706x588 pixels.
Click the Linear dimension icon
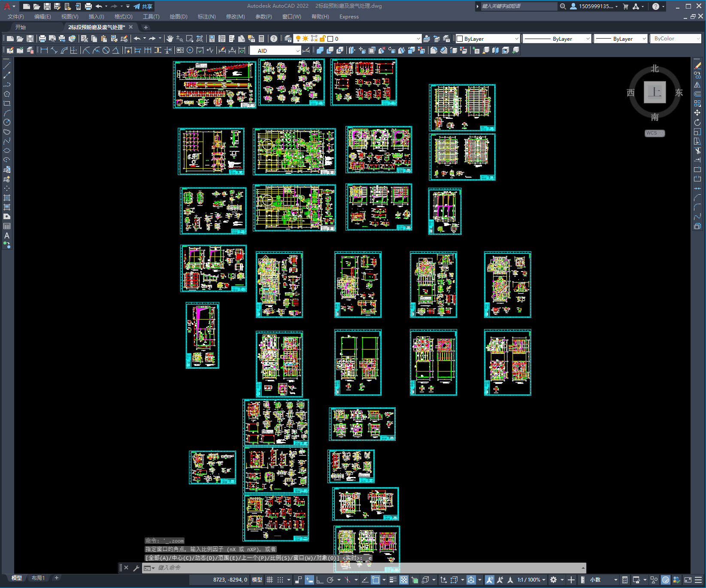[44, 50]
